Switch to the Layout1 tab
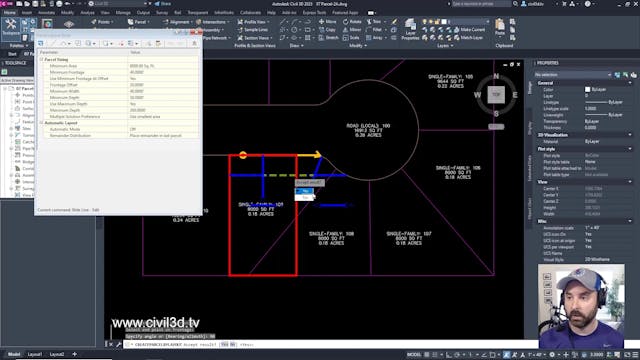Image resolution: width=640 pixels, height=360 pixels. (x=35, y=354)
